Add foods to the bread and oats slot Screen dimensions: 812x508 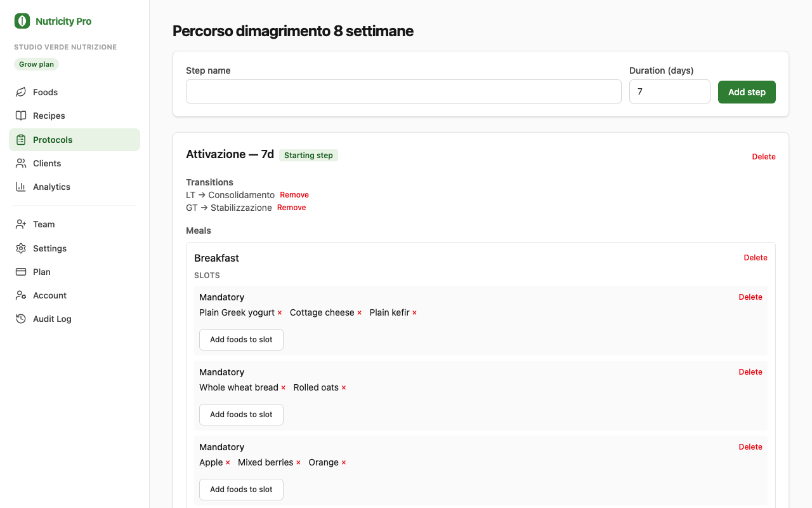[x=241, y=415]
